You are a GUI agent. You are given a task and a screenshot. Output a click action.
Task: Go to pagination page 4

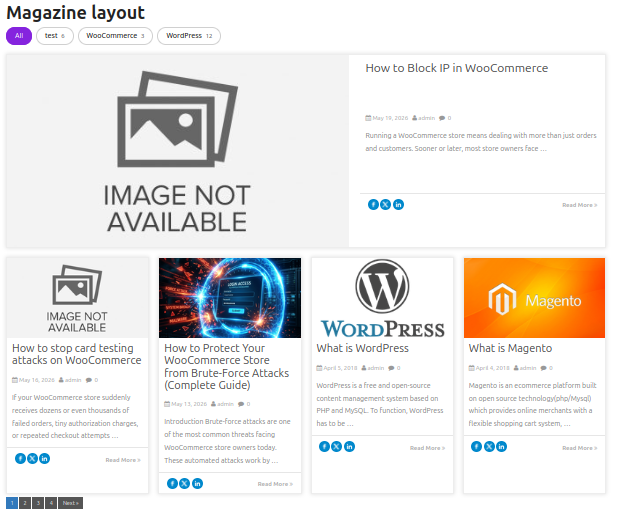[51, 503]
